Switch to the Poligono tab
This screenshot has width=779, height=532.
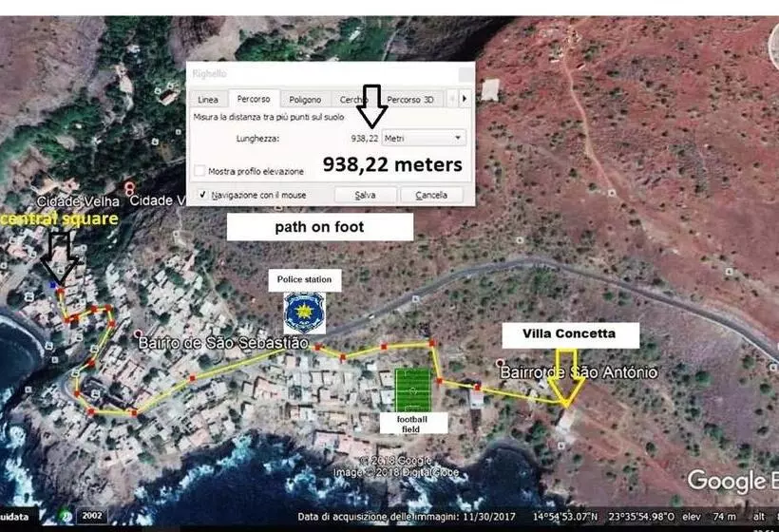[x=305, y=100]
